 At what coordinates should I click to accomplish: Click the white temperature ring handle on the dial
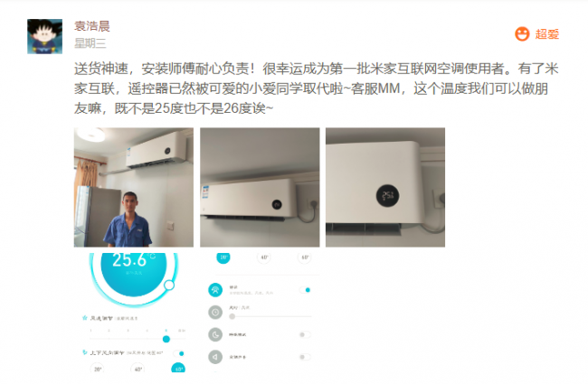click(169, 286)
